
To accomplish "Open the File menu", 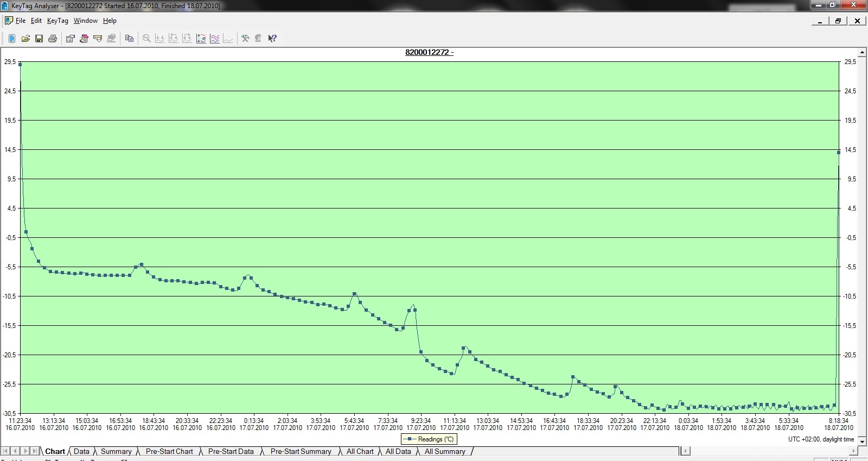I will (x=21, y=21).
